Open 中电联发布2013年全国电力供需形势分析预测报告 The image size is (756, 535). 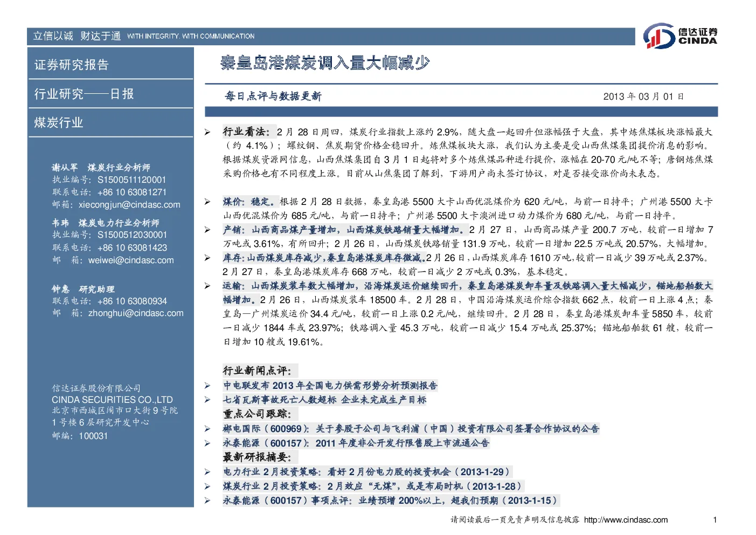[x=330, y=386]
